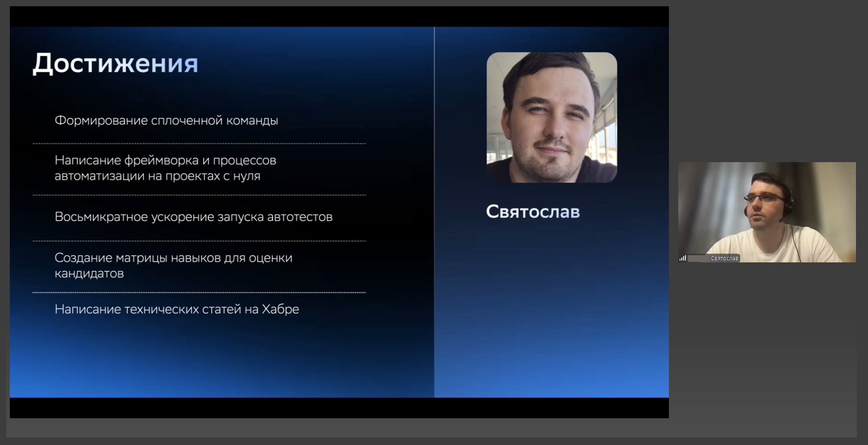Click "Восьмикратное ускорение запуска автотестов" line

click(193, 217)
